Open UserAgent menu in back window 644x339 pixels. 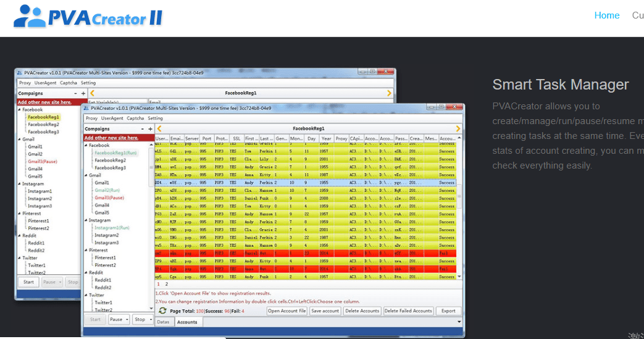(45, 83)
